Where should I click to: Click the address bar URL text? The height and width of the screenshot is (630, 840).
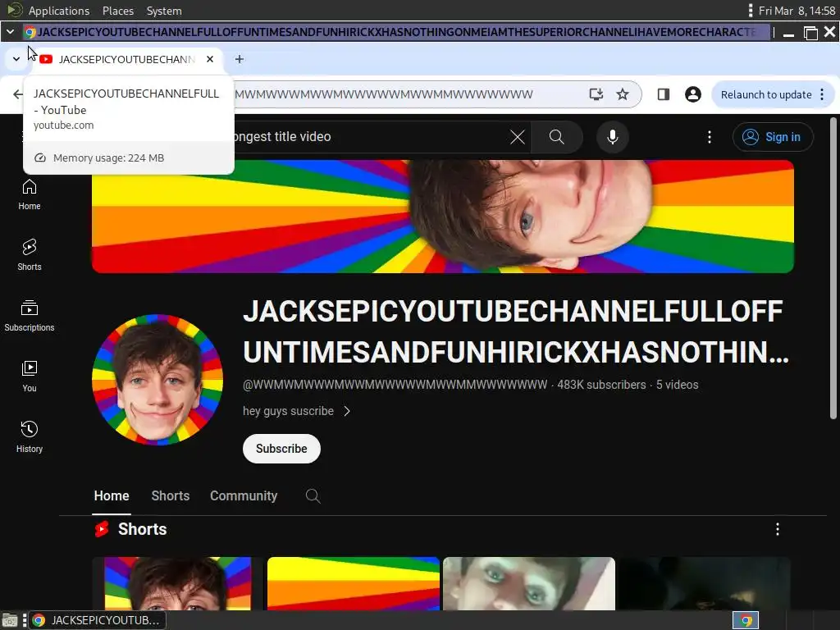384,94
